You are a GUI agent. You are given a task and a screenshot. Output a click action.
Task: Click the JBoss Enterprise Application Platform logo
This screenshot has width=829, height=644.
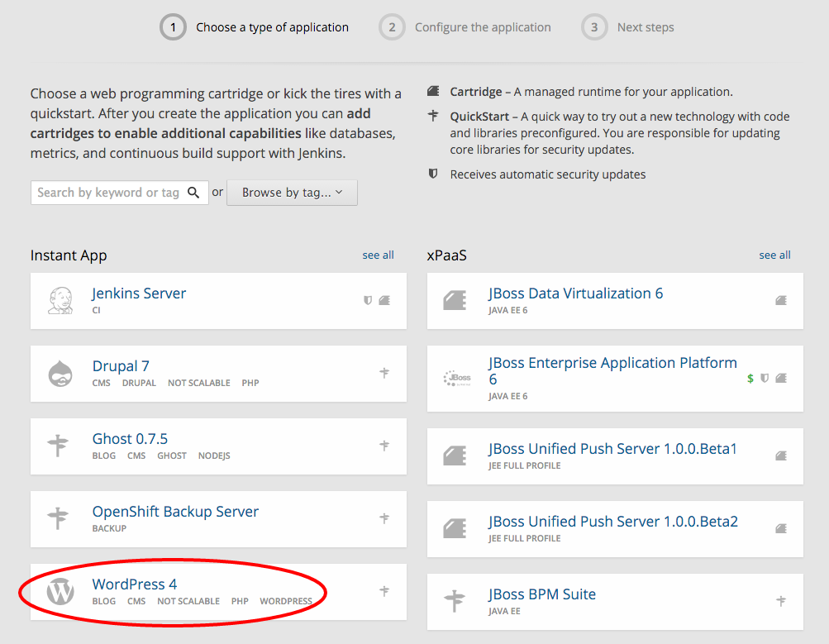pos(457,378)
